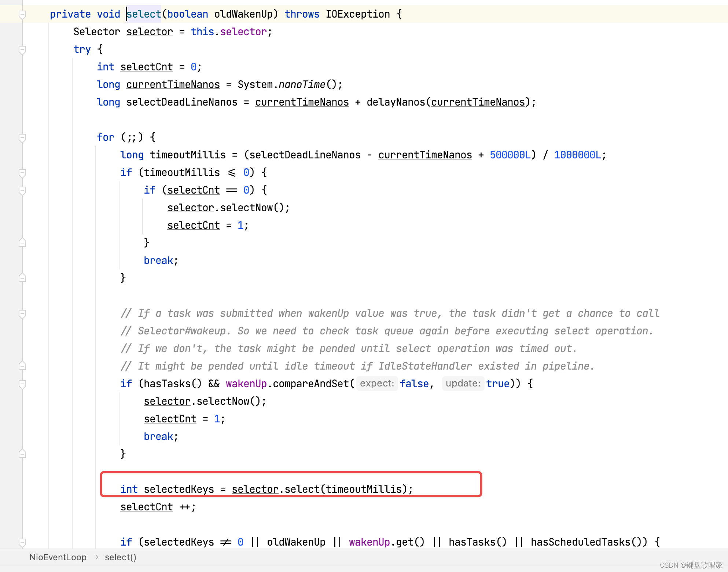Click the nanoTime method call

coord(302,85)
